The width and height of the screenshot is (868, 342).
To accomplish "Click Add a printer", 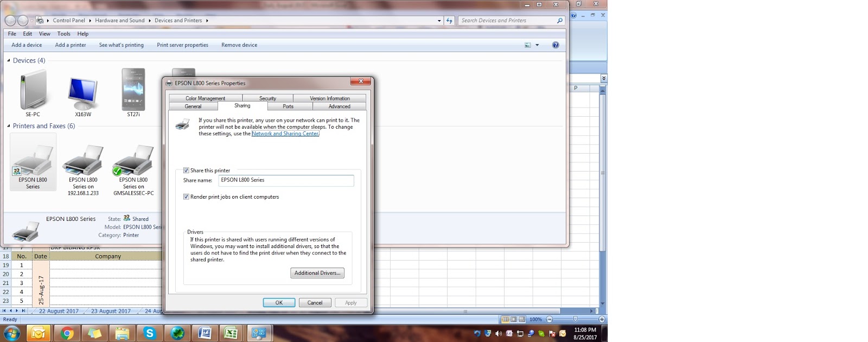I will [x=71, y=45].
